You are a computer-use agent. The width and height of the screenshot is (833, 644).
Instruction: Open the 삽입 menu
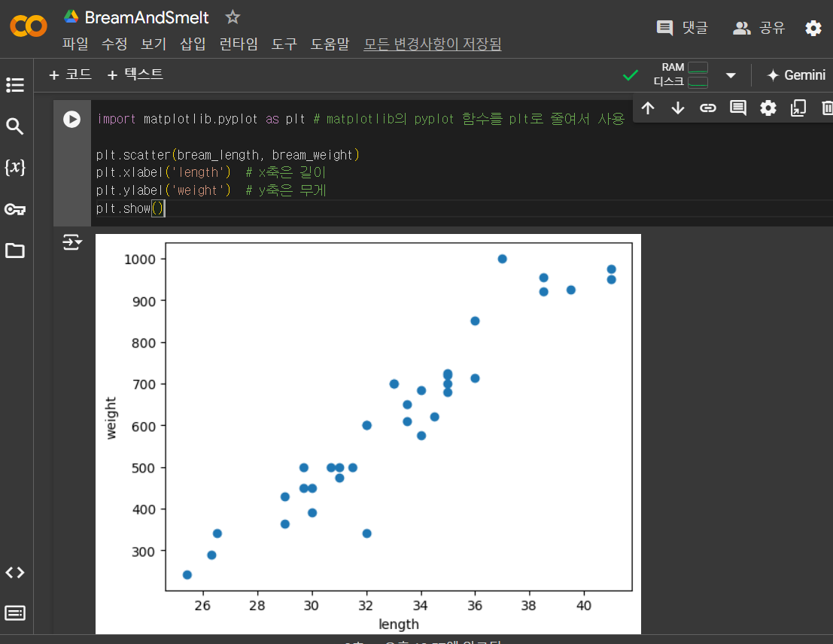193,44
